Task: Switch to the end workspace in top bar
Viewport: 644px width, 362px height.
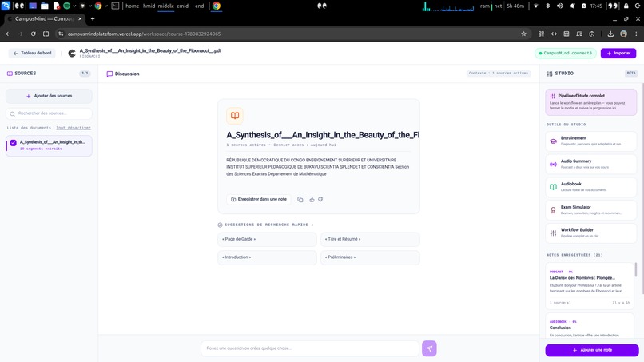Action: click(200, 6)
